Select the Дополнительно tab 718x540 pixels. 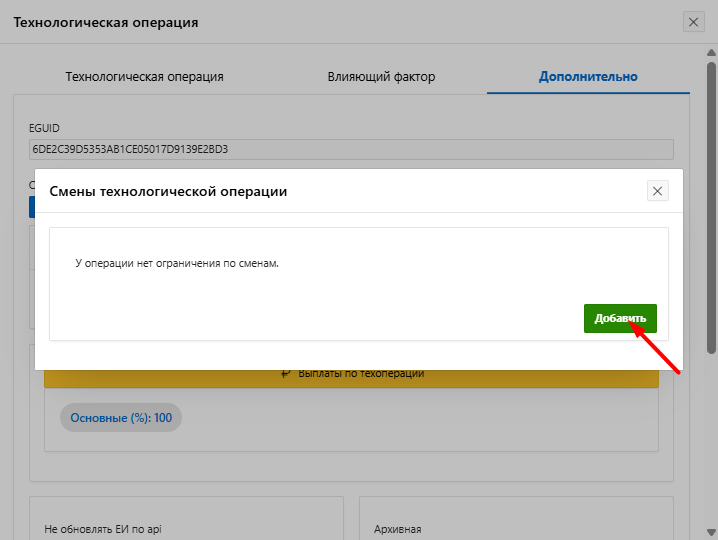(x=588, y=77)
